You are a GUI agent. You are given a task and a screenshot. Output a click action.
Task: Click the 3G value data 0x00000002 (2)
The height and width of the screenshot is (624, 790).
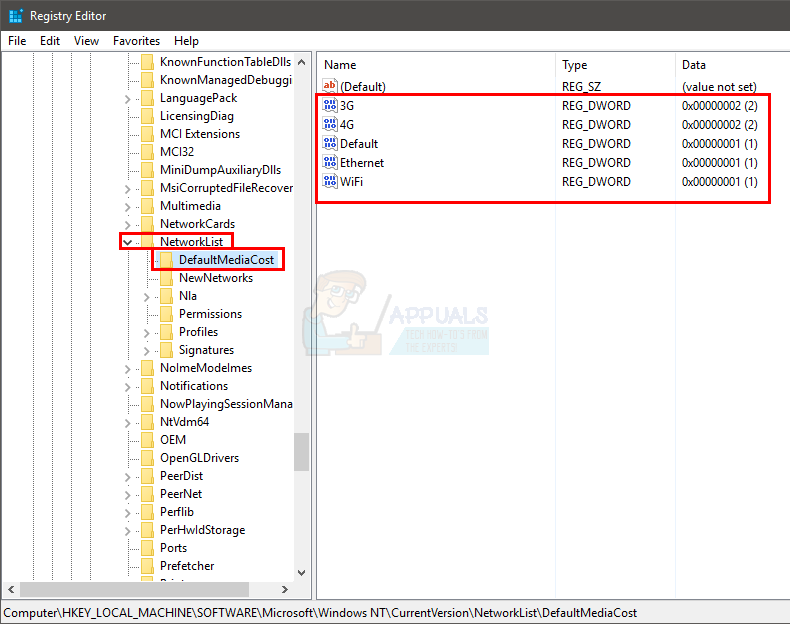[719, 106]
